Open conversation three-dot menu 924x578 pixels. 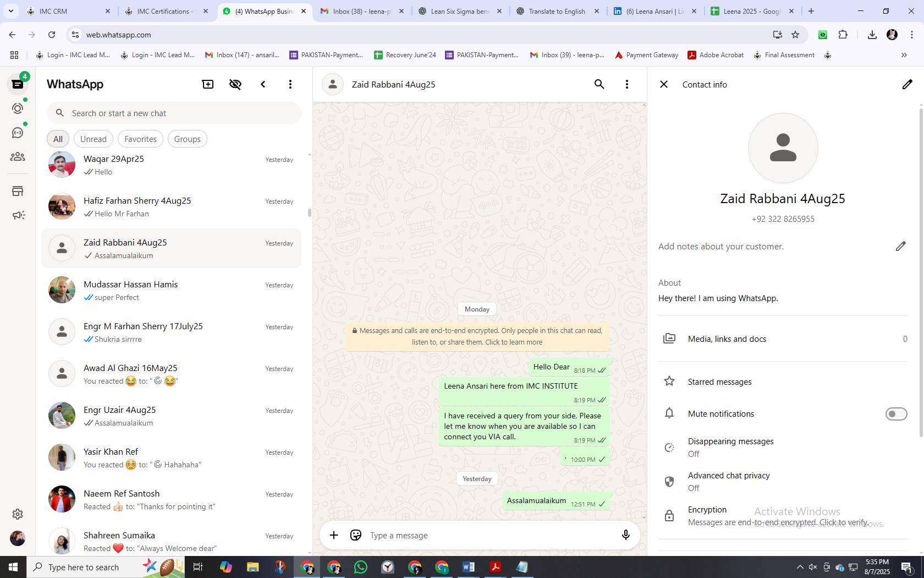[627, 84]
